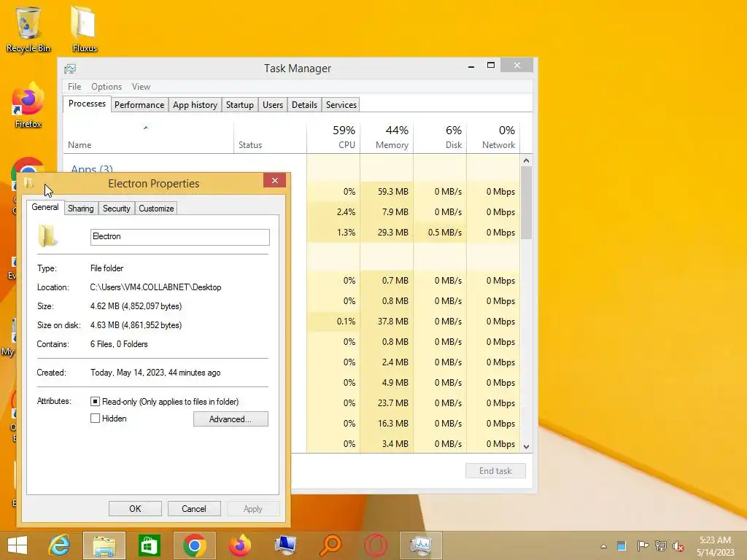Click the process list scroll up arrow
This screenshot has height=560, width=747.
pos(527,160)
